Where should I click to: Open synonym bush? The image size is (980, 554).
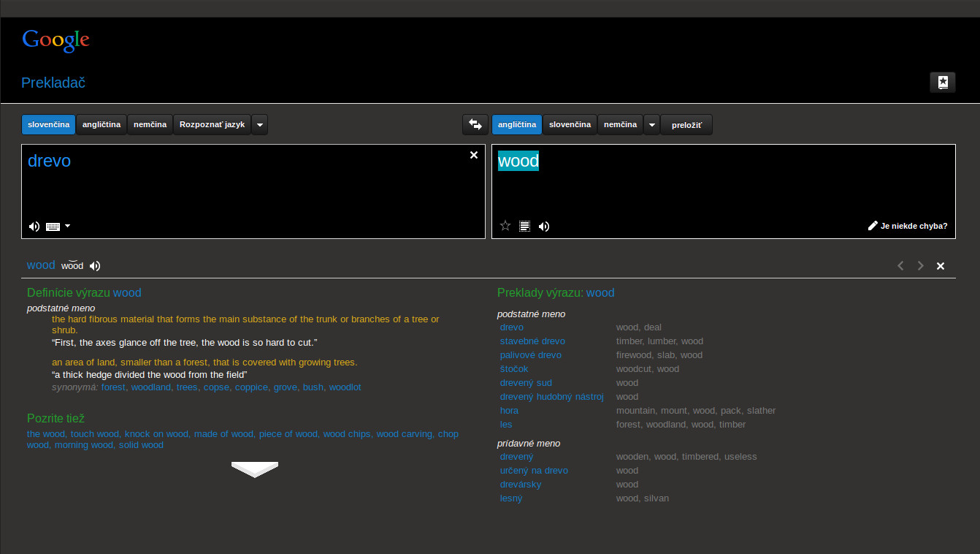(313, 387)
